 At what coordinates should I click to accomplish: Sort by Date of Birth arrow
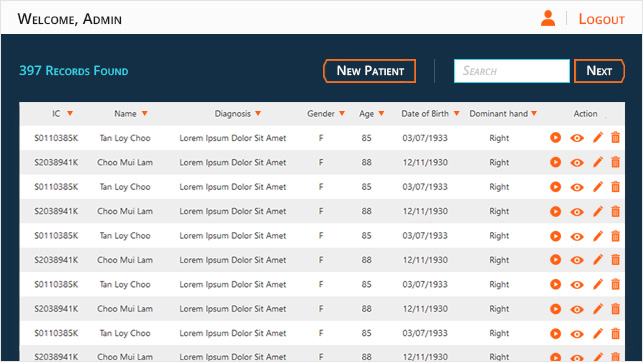(x=456, y=114)
